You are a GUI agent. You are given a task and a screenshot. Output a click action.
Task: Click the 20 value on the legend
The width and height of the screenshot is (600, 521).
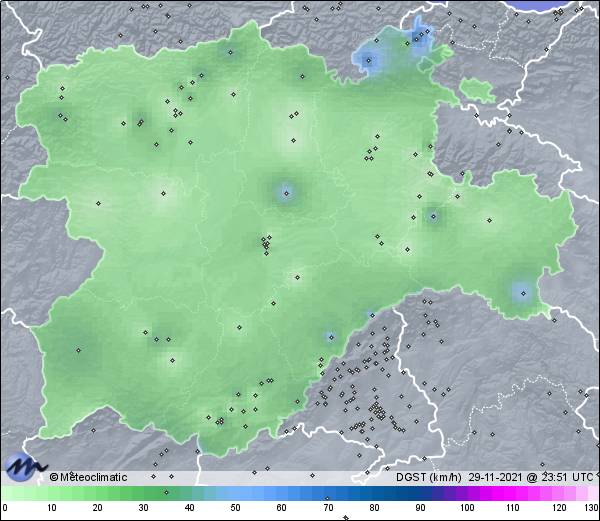[98, 508]
